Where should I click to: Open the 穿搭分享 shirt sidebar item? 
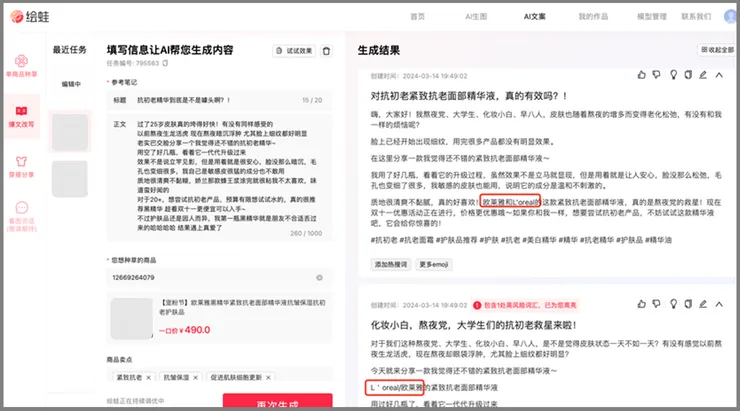(21, 166)
